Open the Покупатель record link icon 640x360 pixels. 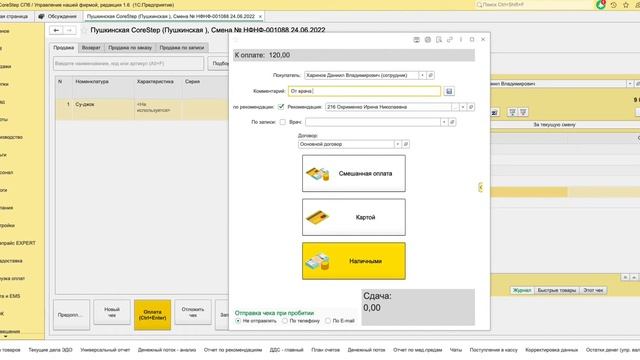pyautogui.click(x=430, y=75)
